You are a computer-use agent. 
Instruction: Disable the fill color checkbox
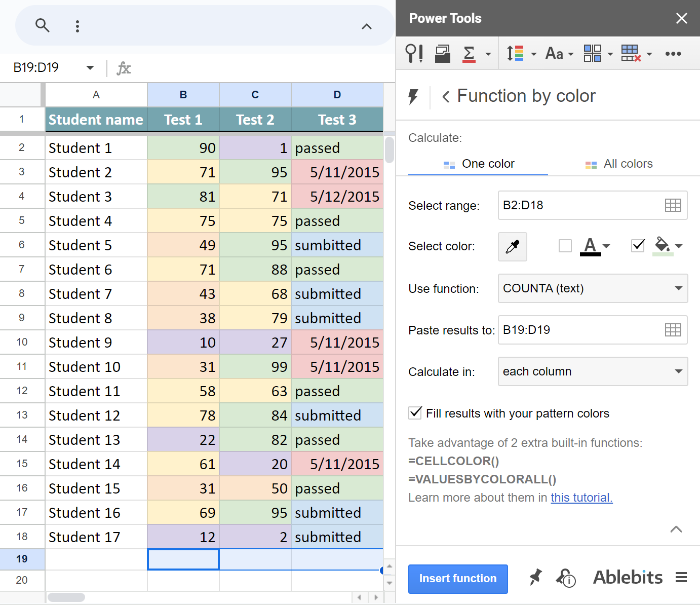pos(637,246)
